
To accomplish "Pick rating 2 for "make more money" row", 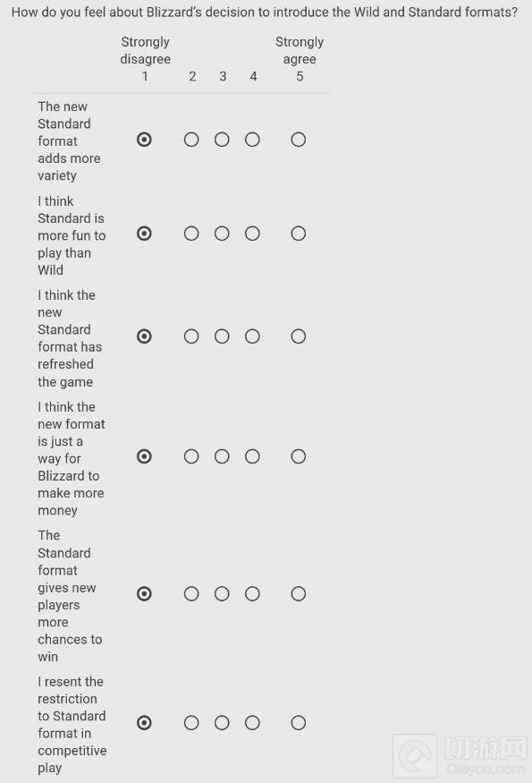I will click(191, 456).
